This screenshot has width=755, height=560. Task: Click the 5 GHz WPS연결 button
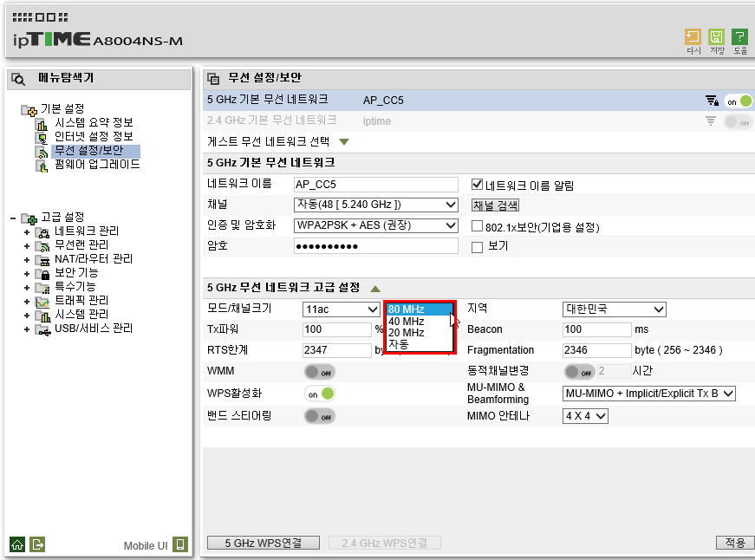264,544
